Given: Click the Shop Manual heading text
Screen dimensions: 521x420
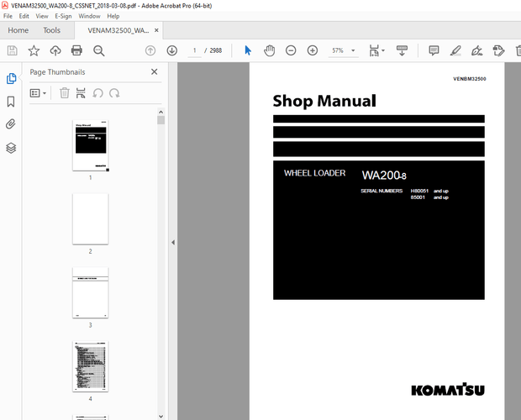Looking at the screenshot, I should pyautogui.click(x=324, y=101).
